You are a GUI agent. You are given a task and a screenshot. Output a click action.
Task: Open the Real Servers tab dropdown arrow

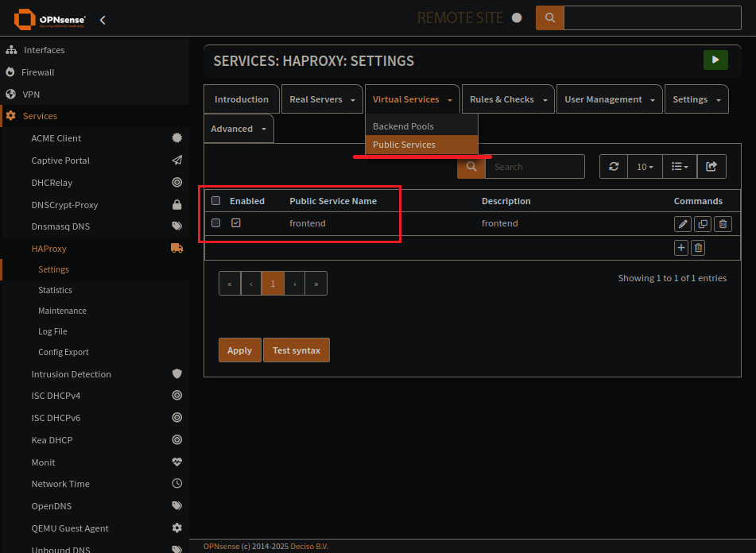[353, 100]
